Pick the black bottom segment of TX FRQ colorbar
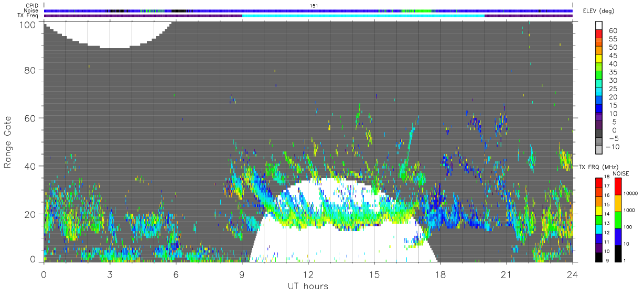This screenshot has height=297, width=644. [x=599, y=257]
